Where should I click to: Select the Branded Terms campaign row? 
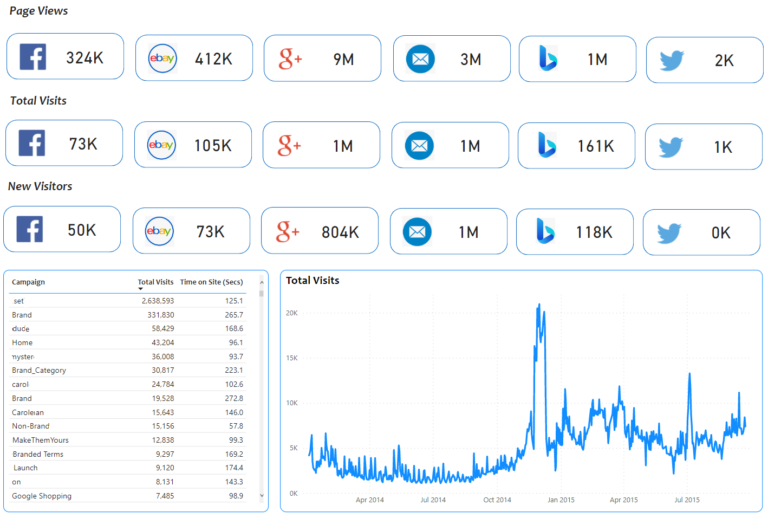[127, 454]
